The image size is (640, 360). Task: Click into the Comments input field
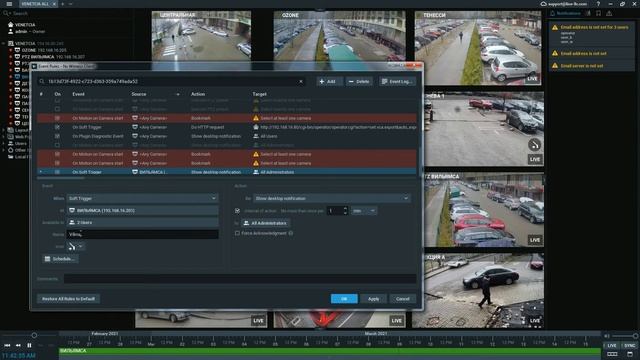pos(240,279)
